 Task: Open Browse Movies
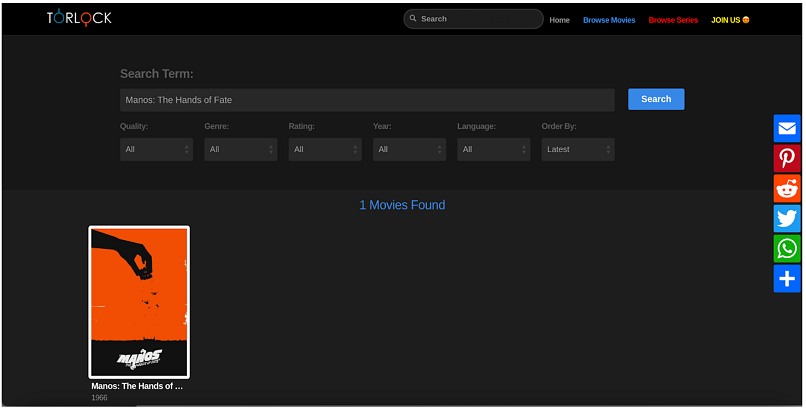pos(609,20)
